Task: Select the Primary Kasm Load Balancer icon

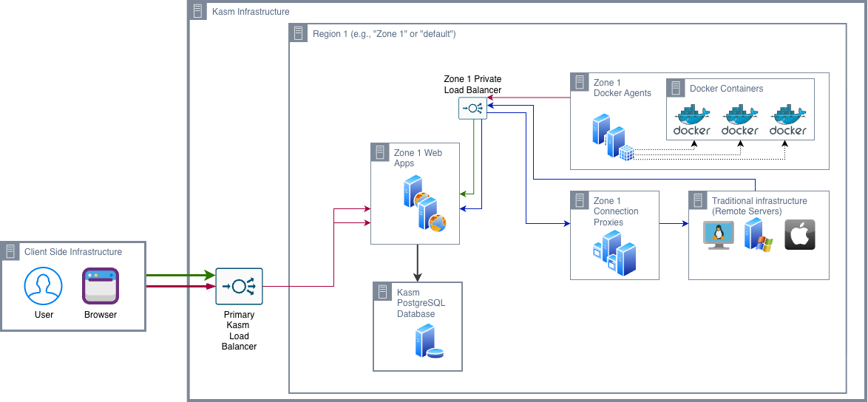Action: (239, 287)
